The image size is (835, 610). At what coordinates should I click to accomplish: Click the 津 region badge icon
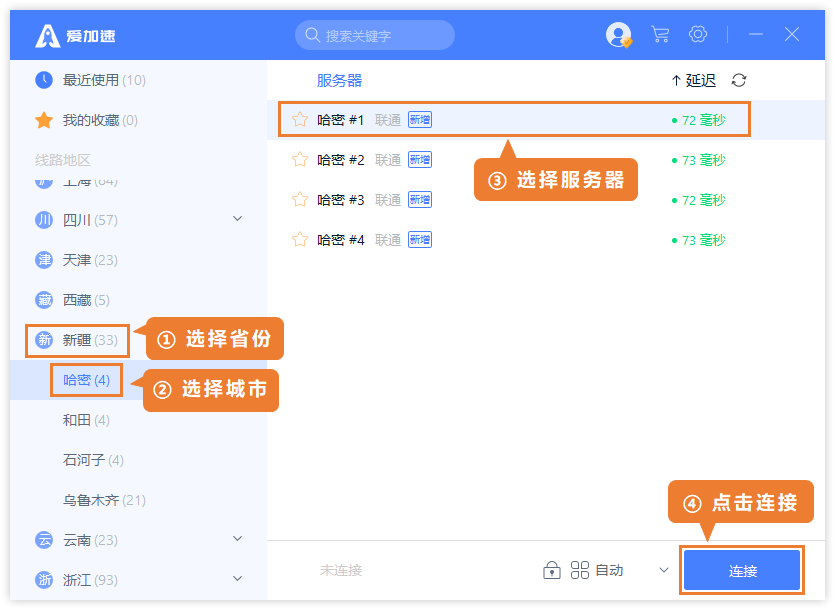pos(44,260)
